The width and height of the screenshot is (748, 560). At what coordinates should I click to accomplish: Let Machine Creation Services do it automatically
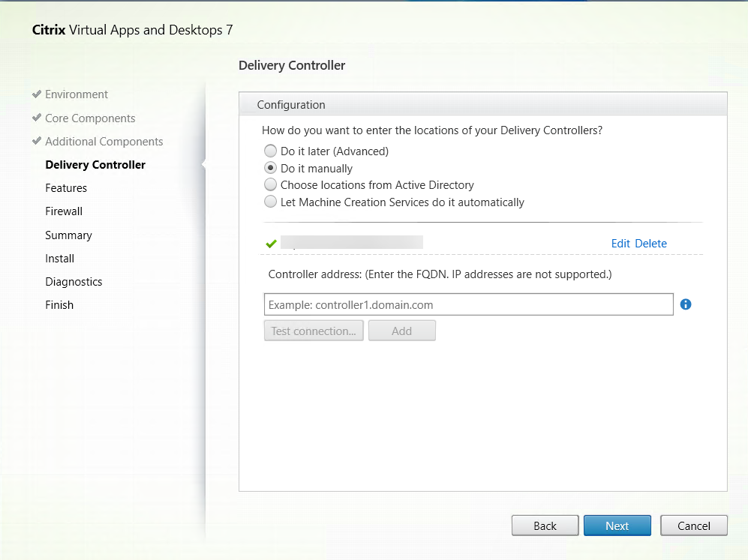(x=271, y=202)
